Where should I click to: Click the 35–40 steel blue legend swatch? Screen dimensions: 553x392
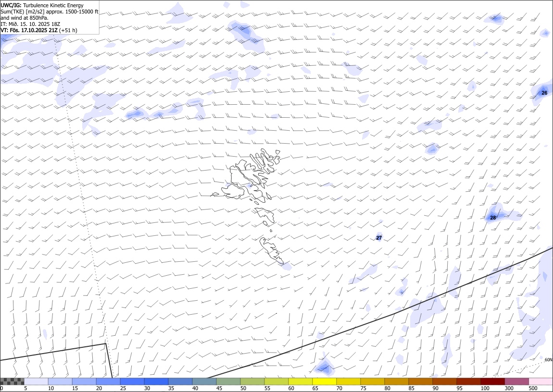[x=180, y=381]
